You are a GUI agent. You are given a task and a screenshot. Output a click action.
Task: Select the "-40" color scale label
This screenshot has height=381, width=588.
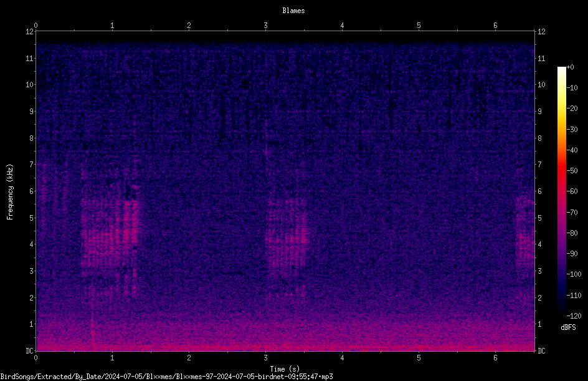point(572,150)
